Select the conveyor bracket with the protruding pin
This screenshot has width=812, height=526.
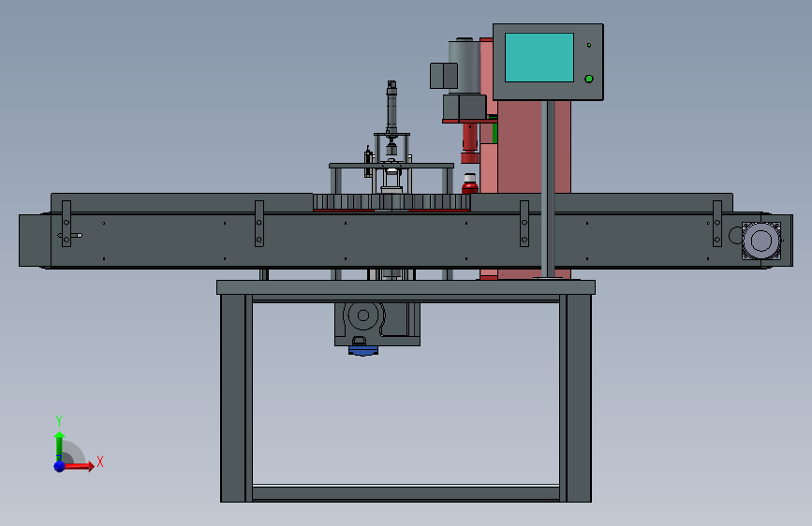(x=66, y=224)
